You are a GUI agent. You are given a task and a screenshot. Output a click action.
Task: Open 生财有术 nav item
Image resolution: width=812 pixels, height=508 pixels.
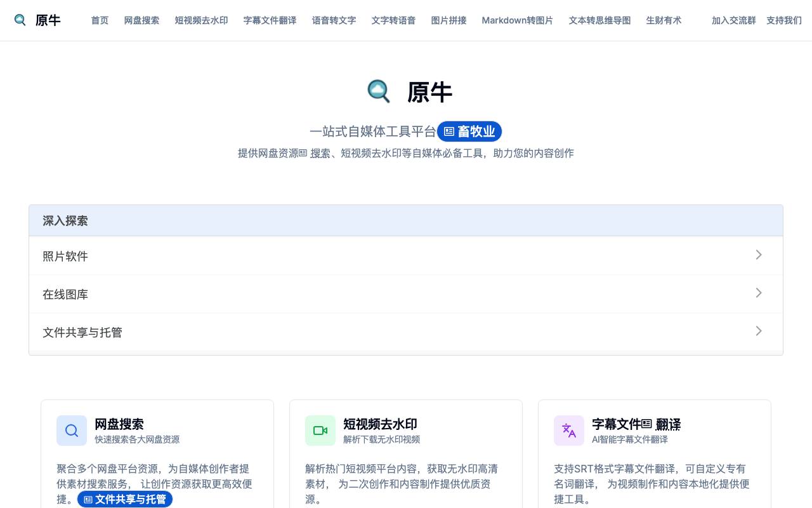click(664, 20)
